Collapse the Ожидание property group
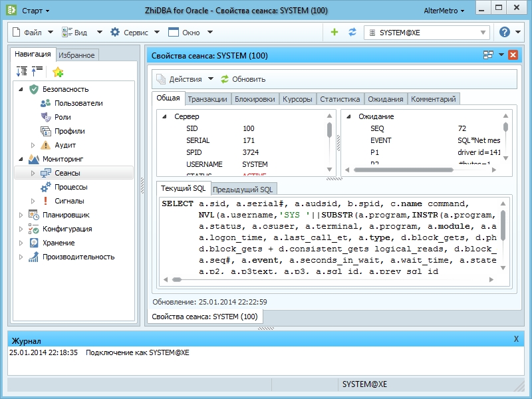 (x=348, y=116)
